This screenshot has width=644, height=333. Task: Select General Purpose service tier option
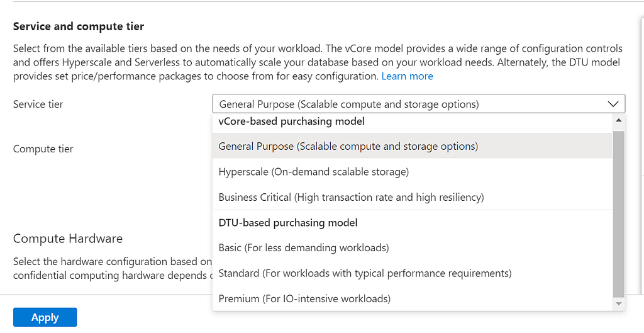pyautogui.click(x=412, y=146)
